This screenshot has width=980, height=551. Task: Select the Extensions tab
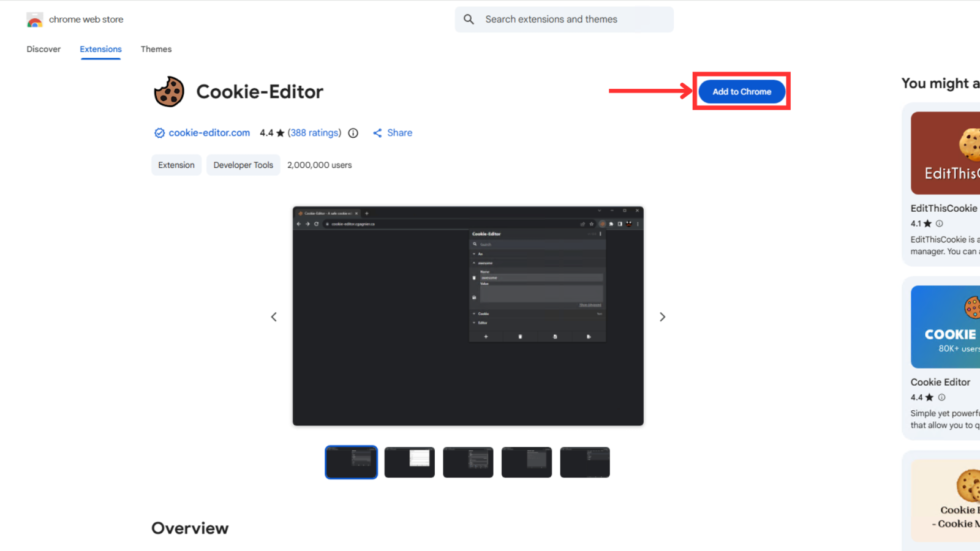(100, 49)
